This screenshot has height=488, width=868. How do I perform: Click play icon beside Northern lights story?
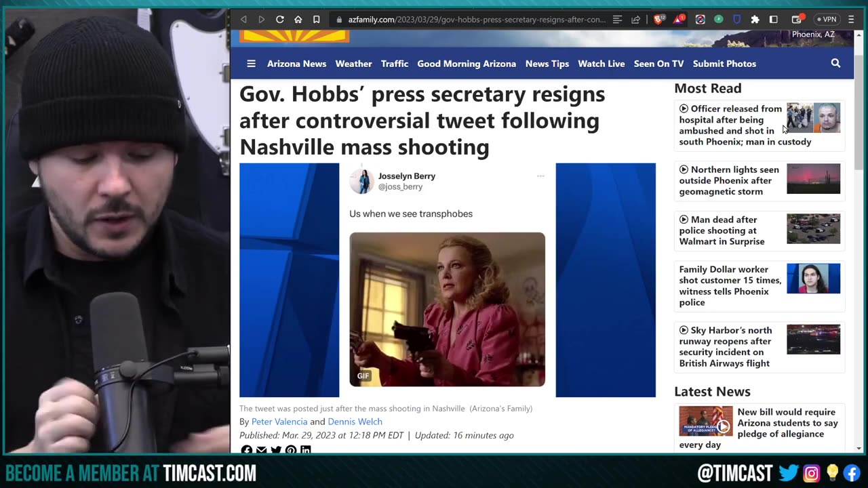pos(684,169)
